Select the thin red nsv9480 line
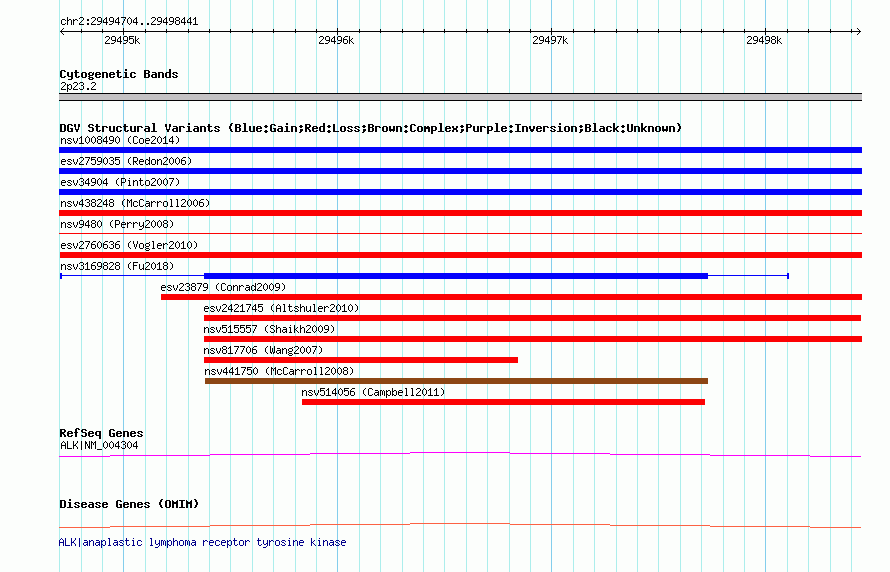This screenshot has height=572, width=890. pyautogui.click(x=460, y=233)
